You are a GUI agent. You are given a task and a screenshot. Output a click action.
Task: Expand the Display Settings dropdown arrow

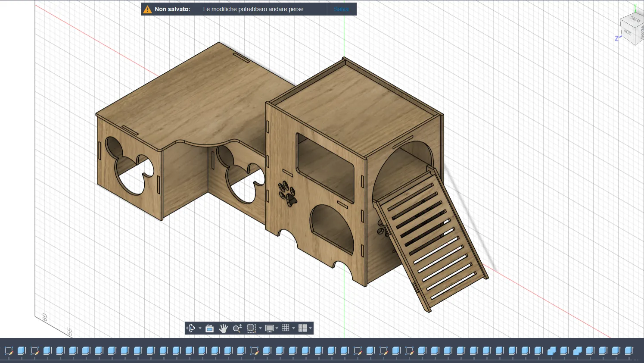click(x=277, y=329)
